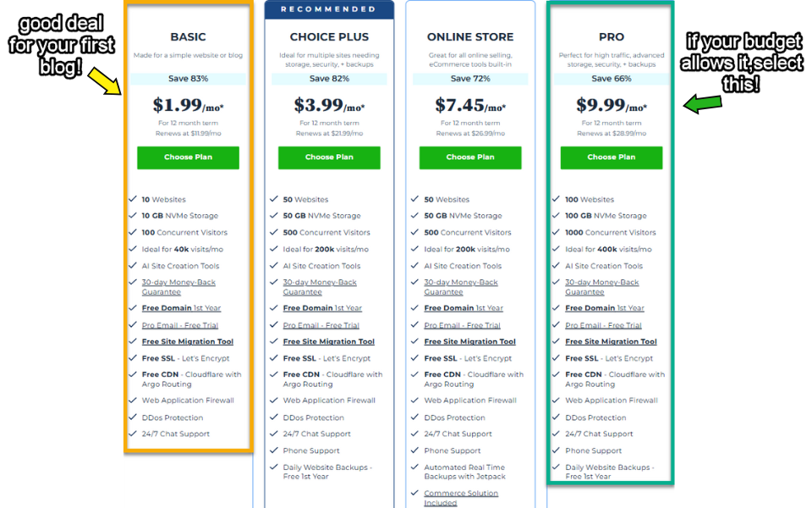The image size is (812, 508).
Task: Click Choose Plan under the Basic plan
Action: (188, 157)
